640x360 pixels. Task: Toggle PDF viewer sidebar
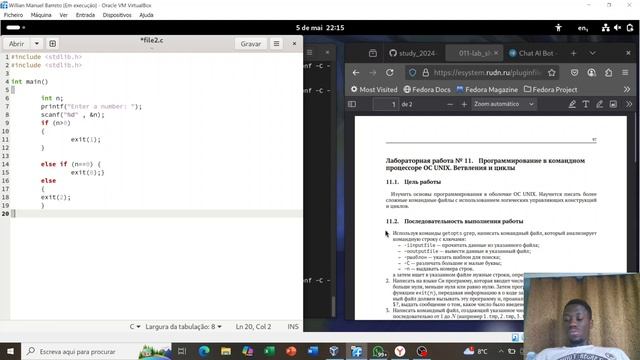pos(352,104)
